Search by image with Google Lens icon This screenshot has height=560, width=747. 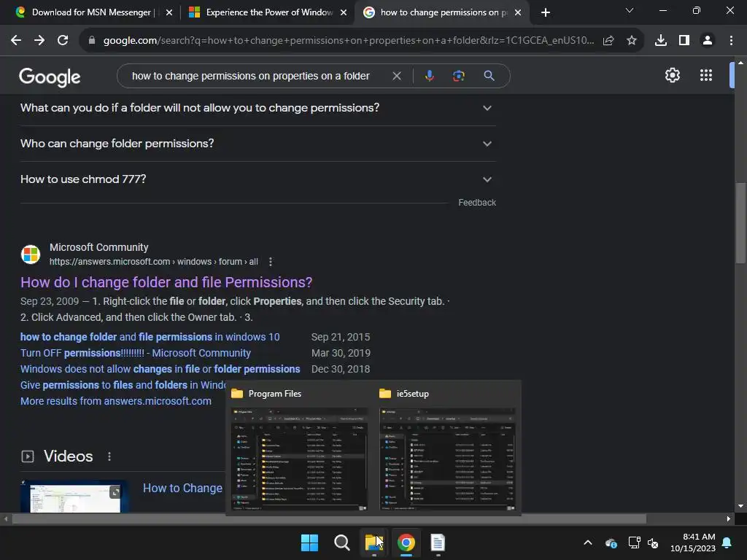pyautogui.click(x=459, y=76)
